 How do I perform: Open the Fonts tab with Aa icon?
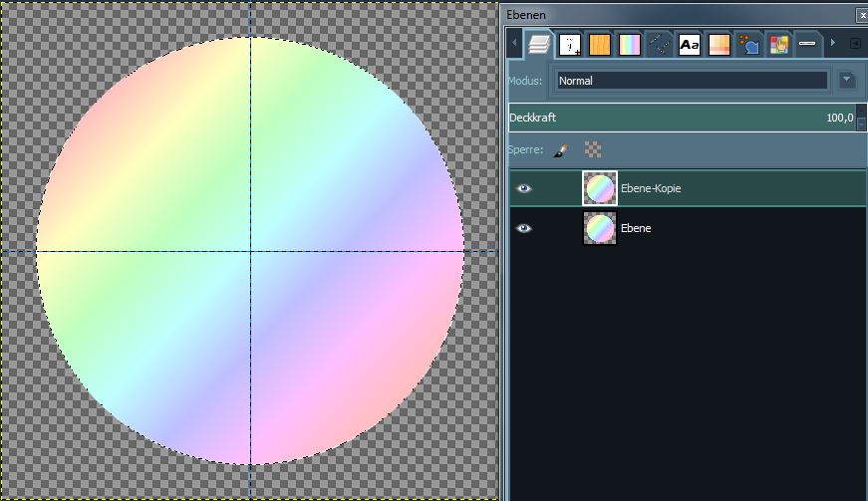pyautogui.click(x=689, y=44)
